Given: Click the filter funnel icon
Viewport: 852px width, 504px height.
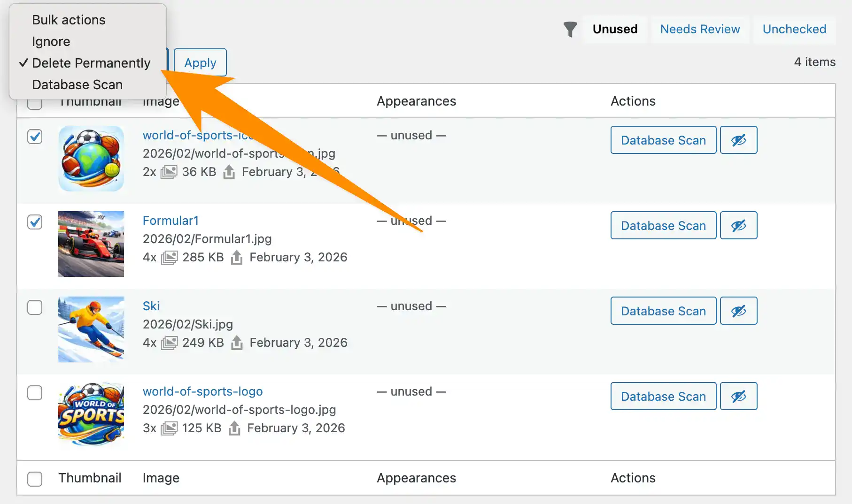Looking at the screenshot, I should (570, 29).
